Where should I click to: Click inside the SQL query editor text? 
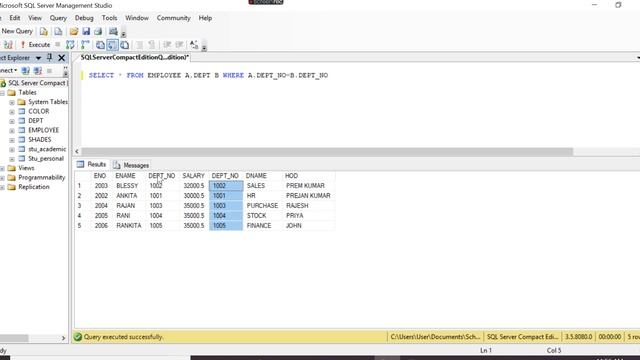208,75
